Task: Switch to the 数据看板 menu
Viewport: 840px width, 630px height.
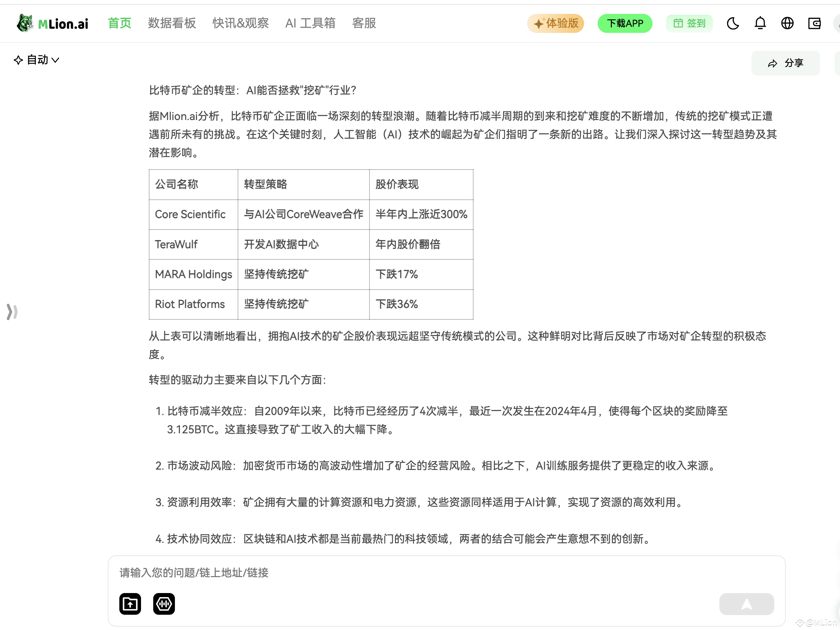Action: pyautogui.click(x=172, y=23)
